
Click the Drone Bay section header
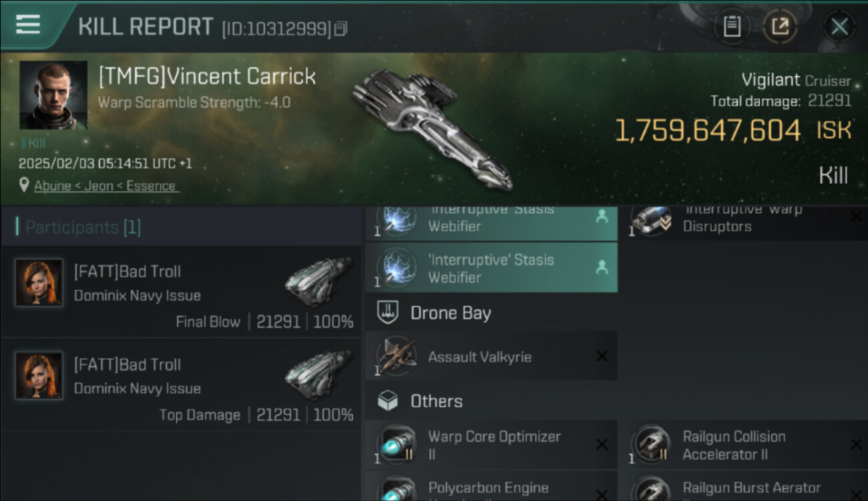(x=451, y=313)
